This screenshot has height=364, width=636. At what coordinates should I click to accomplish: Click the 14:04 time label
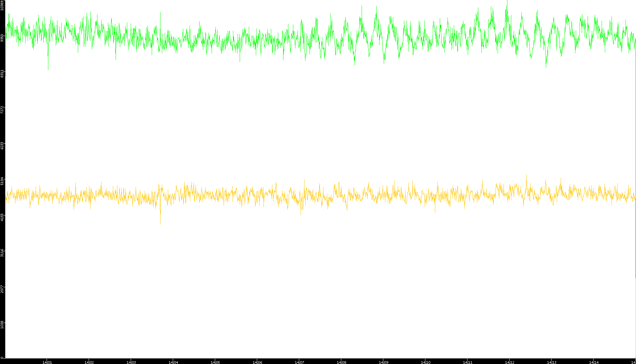tap(173, 362)
